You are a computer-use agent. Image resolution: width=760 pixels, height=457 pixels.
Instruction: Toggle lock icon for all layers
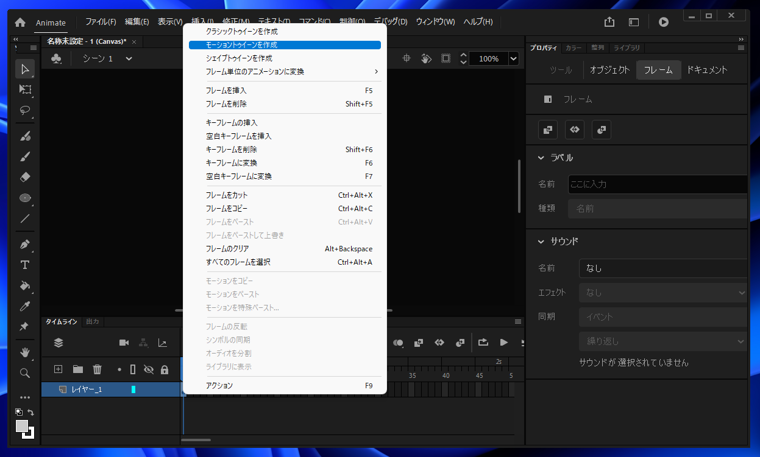point(164,369)
